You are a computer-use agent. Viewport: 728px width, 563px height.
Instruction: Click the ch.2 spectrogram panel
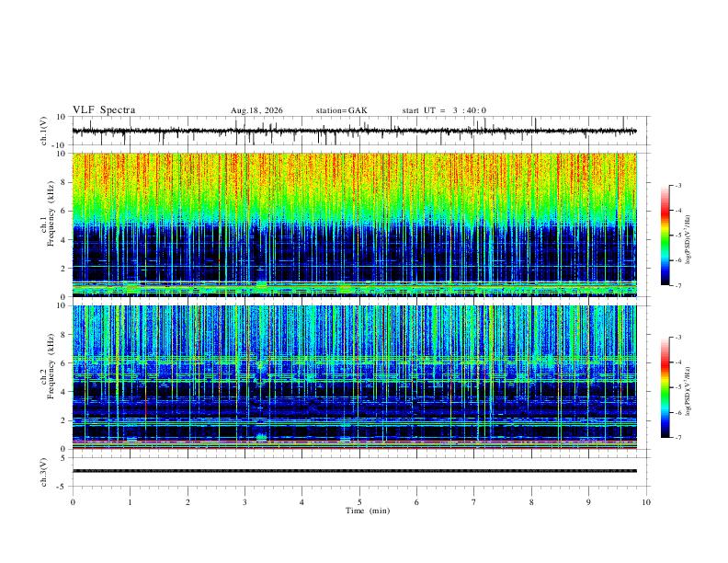click(x=354, y=377)
